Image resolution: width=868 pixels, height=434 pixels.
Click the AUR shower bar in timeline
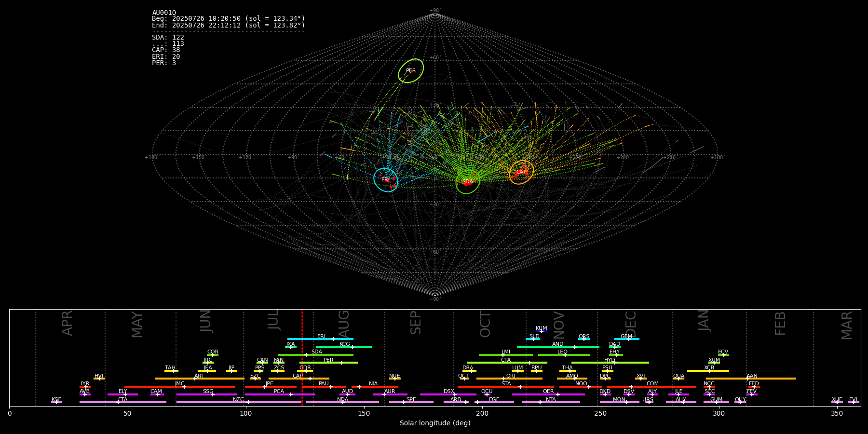[x=390, y=394]
